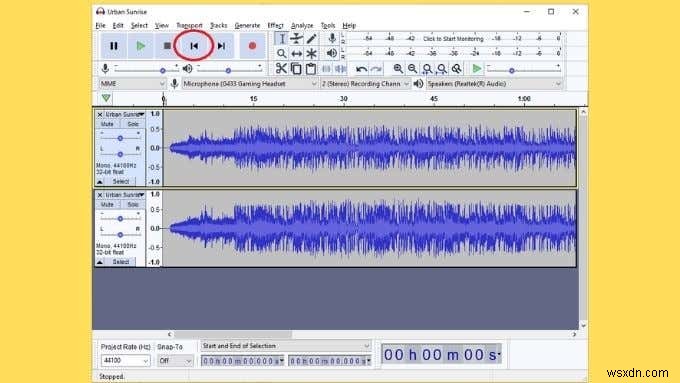Viewport: 680px width, 383px height.
Task: Select the Multi-Tool asterisk icon
Action: pyautogui.click(x=311, y=53)
